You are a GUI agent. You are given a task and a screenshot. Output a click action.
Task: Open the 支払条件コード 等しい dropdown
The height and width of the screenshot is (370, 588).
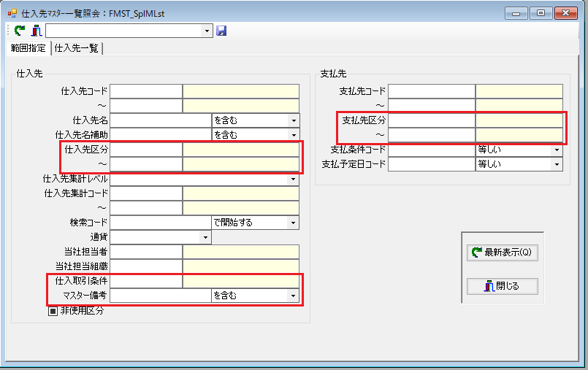pyautogui.click(x=557, y=150)
